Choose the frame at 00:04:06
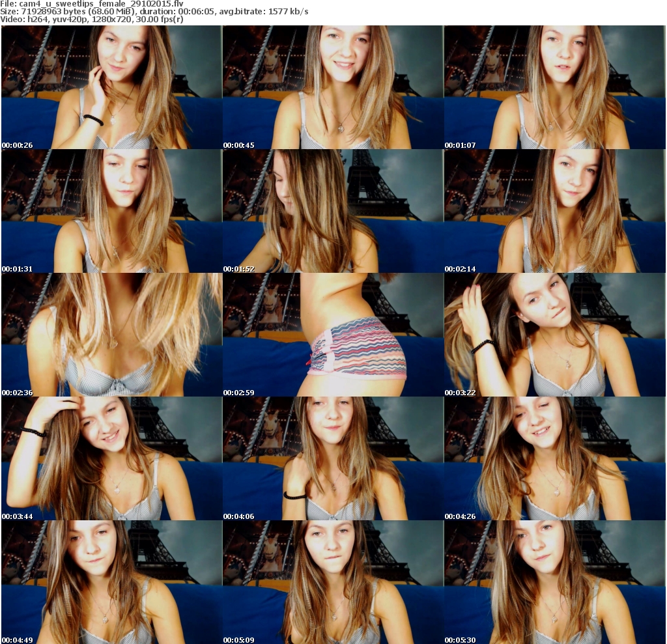 pyautogui.click(x=333, y=458)
